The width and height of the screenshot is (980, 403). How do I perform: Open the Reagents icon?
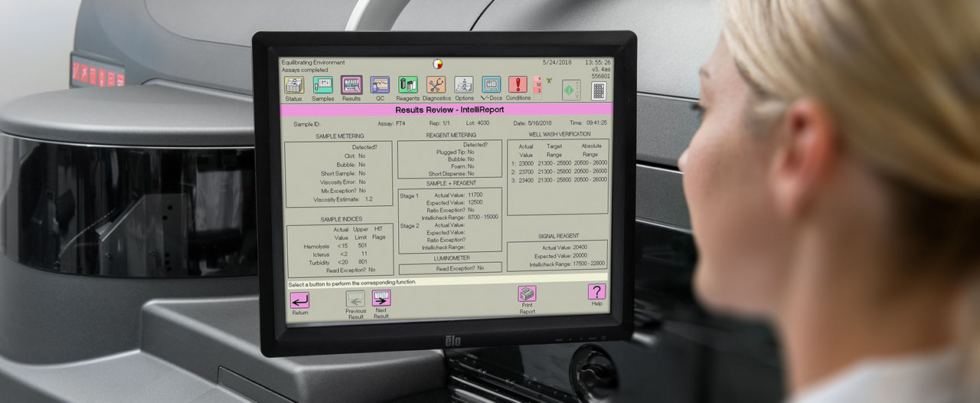[x=408, y=85]
